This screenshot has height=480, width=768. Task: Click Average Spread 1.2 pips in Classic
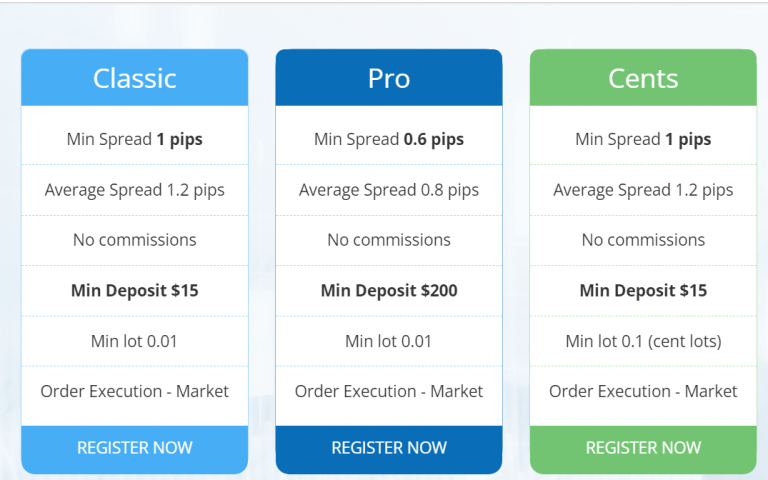click(x=135, y=190)
